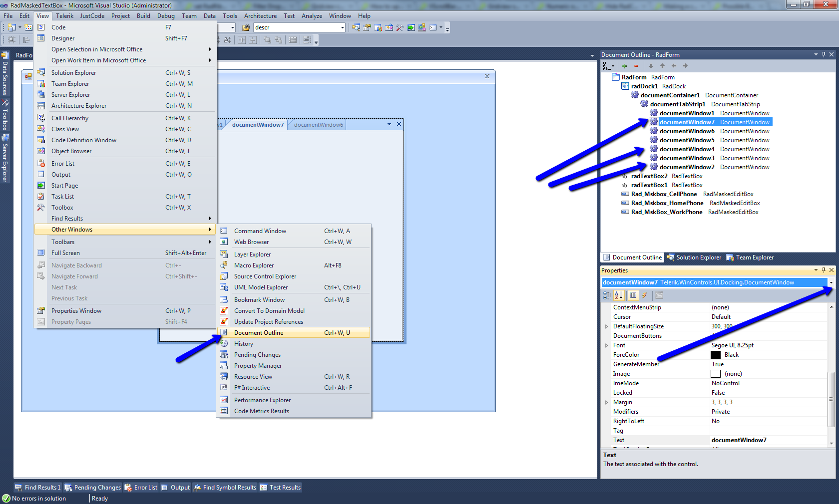Click the Command Window icon in the toolbar
The width and height of the screenshot is (839, 504).
(433, 27)
